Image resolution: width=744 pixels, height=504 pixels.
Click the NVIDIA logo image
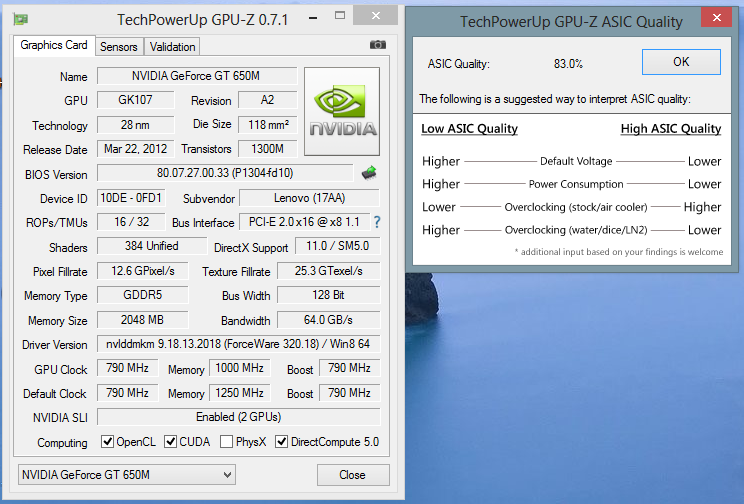click(x=342, y=112)
